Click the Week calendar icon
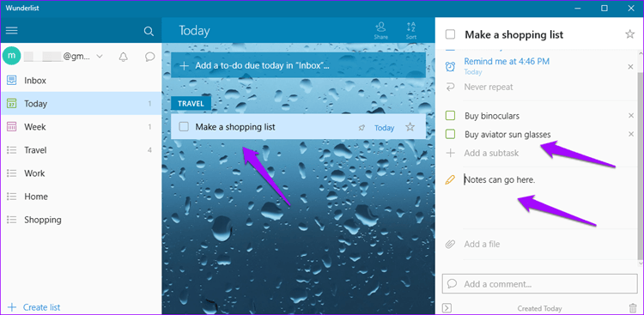Viewport: 644px width, 315px height. (12, 127)
